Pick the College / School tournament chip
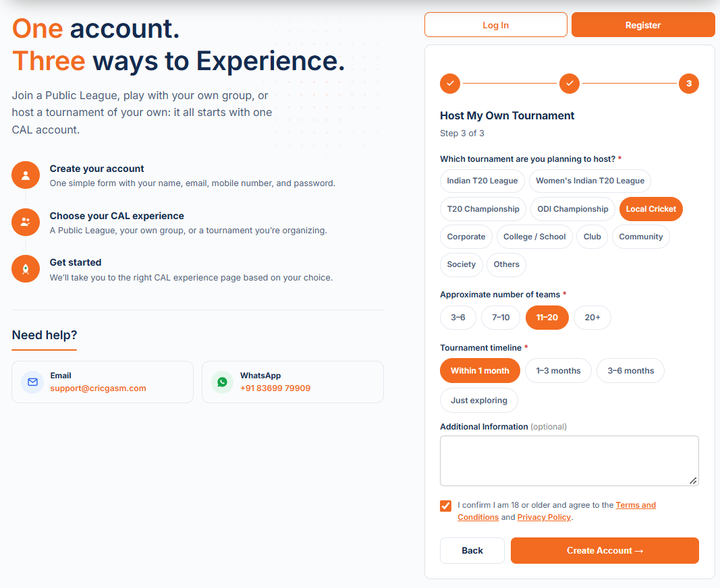The width and height of the screenshot is (720, 588). tap(534, 237)
